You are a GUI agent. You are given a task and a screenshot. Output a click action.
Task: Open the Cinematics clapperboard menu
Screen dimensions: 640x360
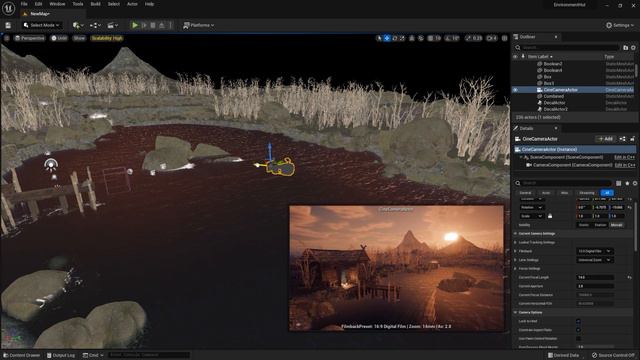112,25
